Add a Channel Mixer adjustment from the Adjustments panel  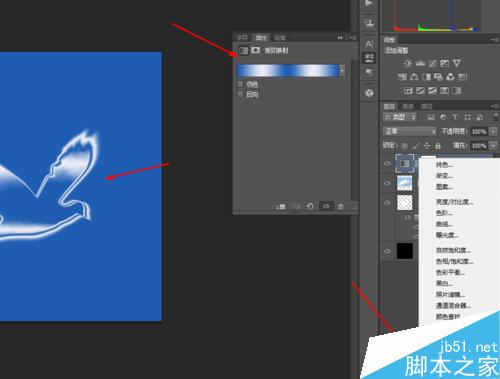[450, 77]
